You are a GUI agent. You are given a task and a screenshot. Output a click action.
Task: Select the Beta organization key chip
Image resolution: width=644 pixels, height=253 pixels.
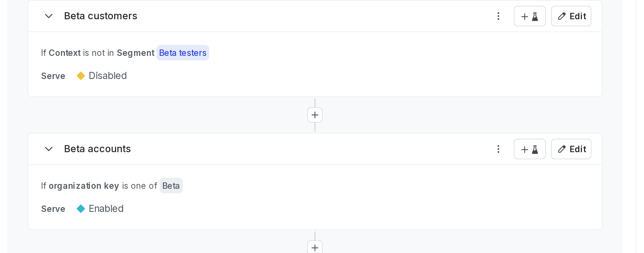pos(171,186)
